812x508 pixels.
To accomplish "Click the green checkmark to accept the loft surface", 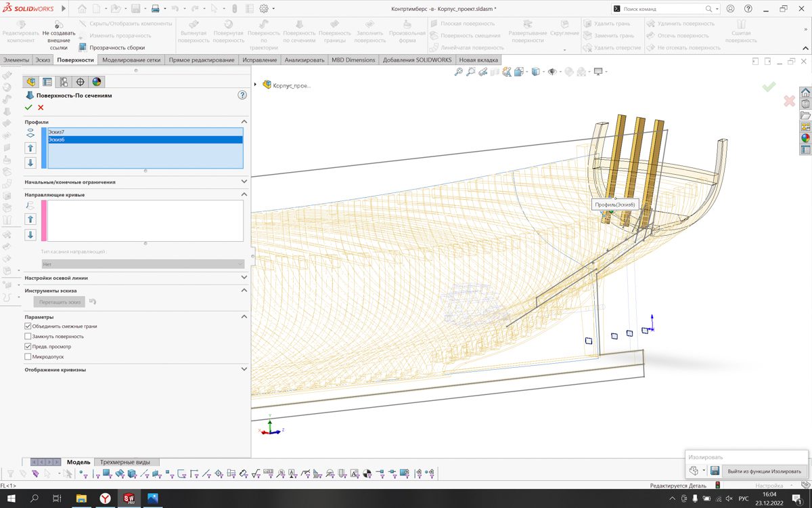I will pyautogui.click(x=28, y=108).
